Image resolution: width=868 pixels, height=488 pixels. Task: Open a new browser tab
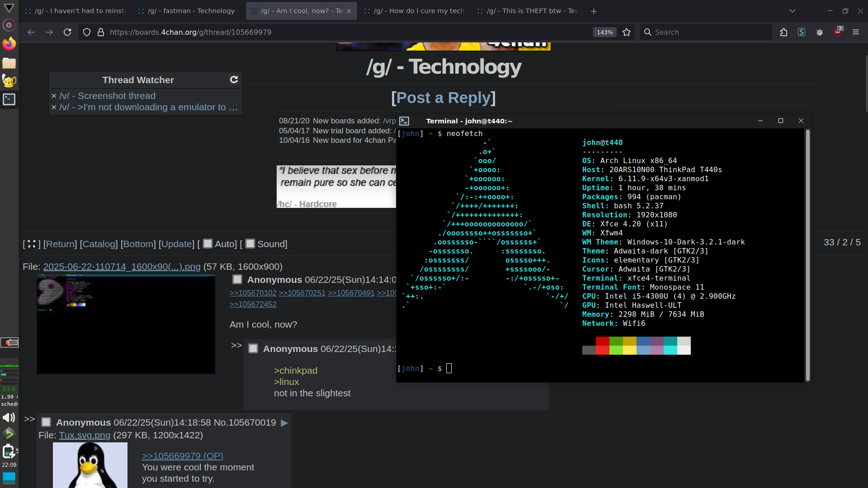pos(594,11)
